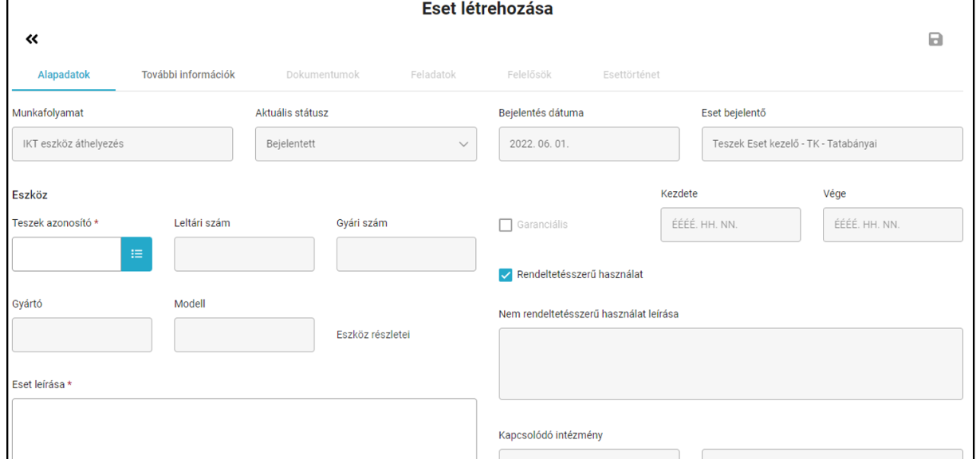Go to the Felelősök tab
This screenshot has height=459, width=980.
pyautogui.click(x=529, y=75)
